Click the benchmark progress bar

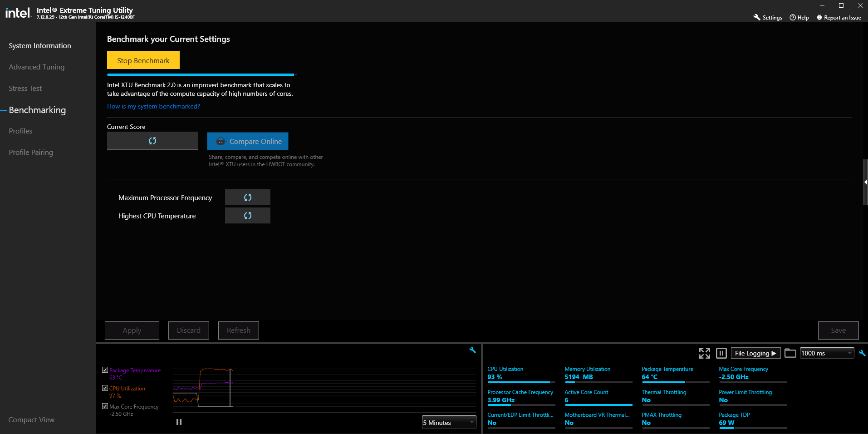202,74
